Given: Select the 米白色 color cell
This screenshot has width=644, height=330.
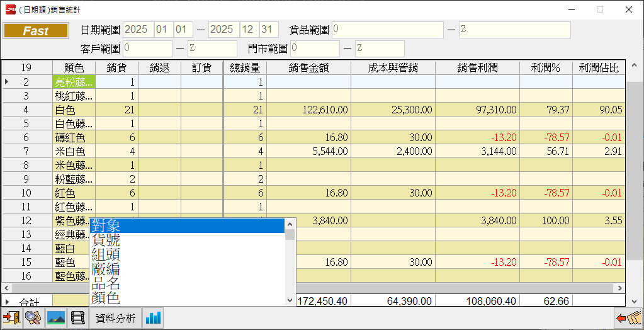Looking at the screenshot, I should 74,151.
